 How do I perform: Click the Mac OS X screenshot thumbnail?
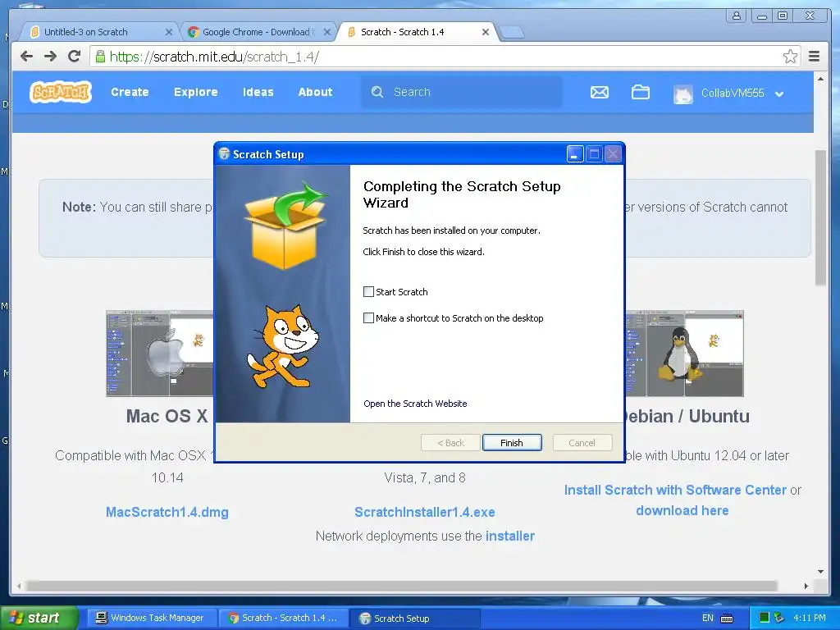[160, 354]
